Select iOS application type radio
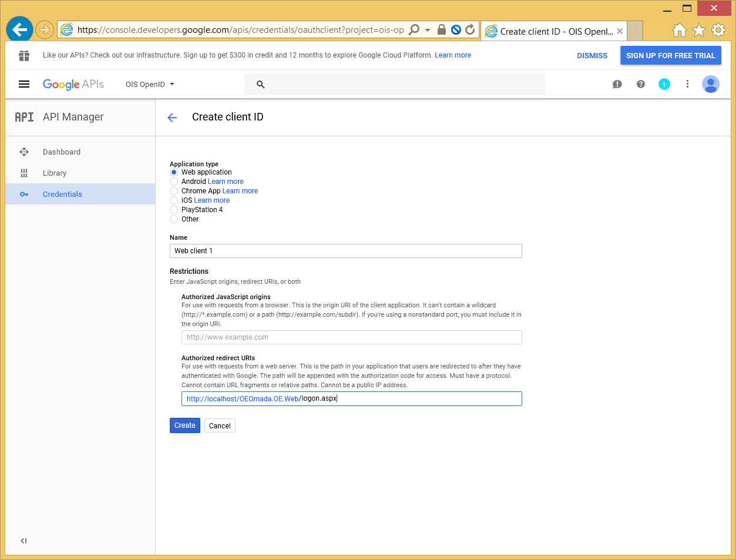Image resolution: width=736 pixels, height=560 pixels. pyautogui.click(x=174, y=200)
